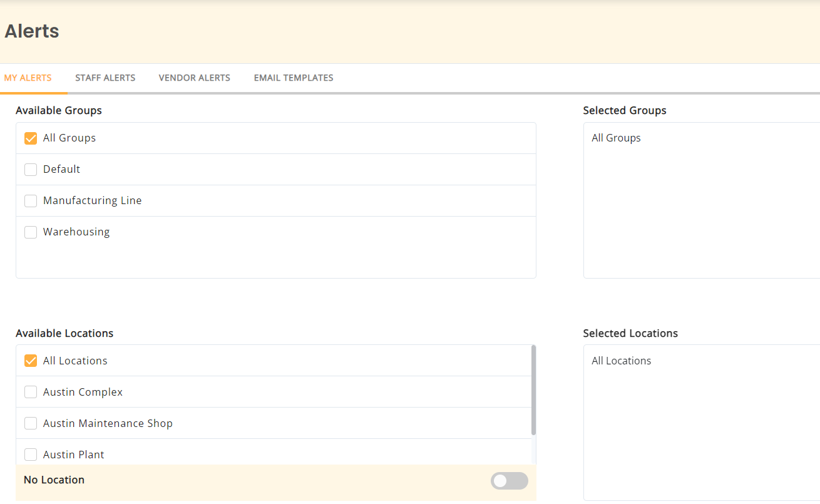Image resolution: width=820 pixels, height=504 pixels.
Task: Click the Austin Complex row label
Action: [x=83, y=391]
